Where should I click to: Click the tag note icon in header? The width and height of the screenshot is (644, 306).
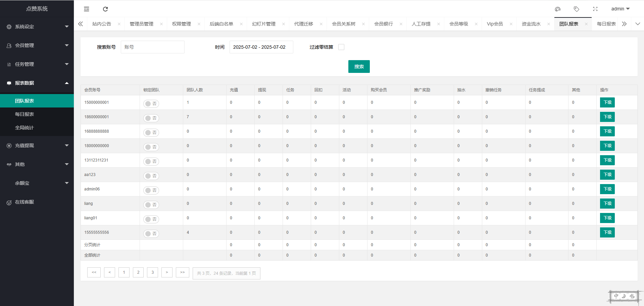[577, 9]
